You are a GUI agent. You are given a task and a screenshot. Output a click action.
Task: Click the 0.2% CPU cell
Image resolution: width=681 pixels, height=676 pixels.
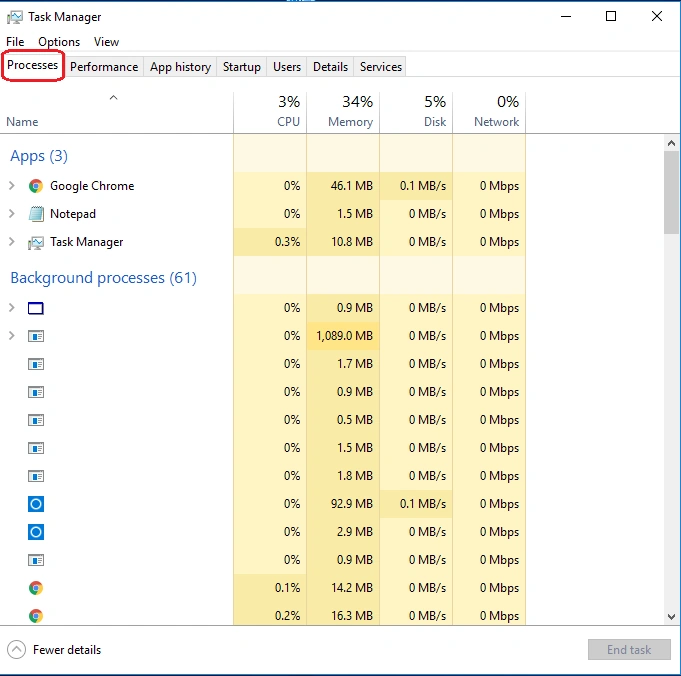tap(270, 614)
